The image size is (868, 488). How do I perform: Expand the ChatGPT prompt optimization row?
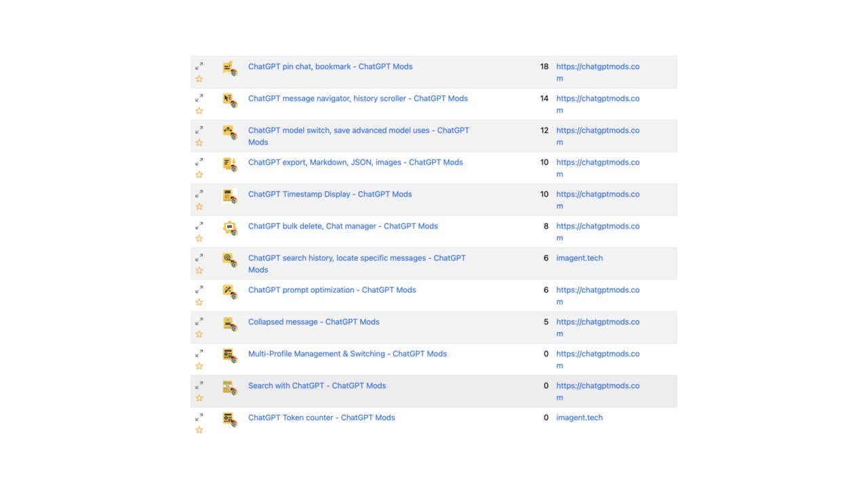199,289
